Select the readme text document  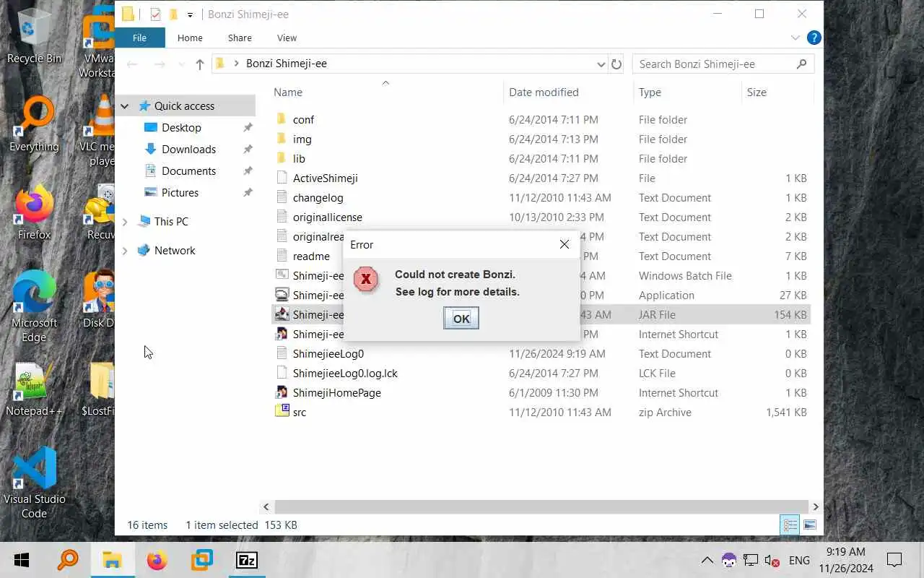(311, 256)
